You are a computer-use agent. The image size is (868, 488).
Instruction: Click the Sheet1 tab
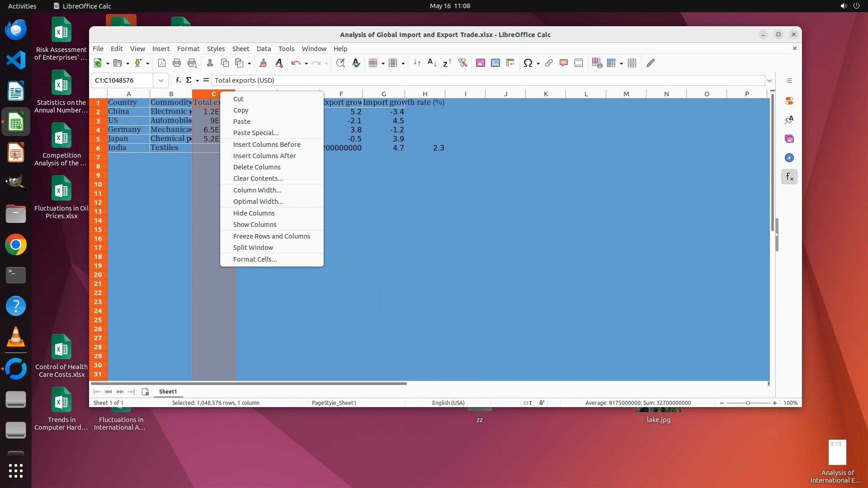[168, 392]
